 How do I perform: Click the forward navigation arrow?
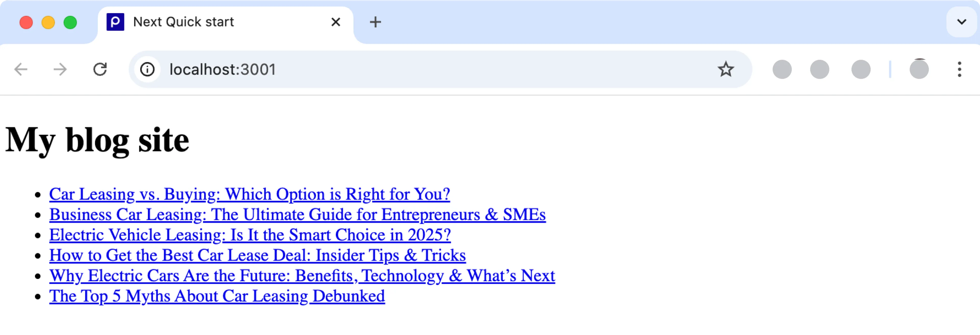pos(60,69)
